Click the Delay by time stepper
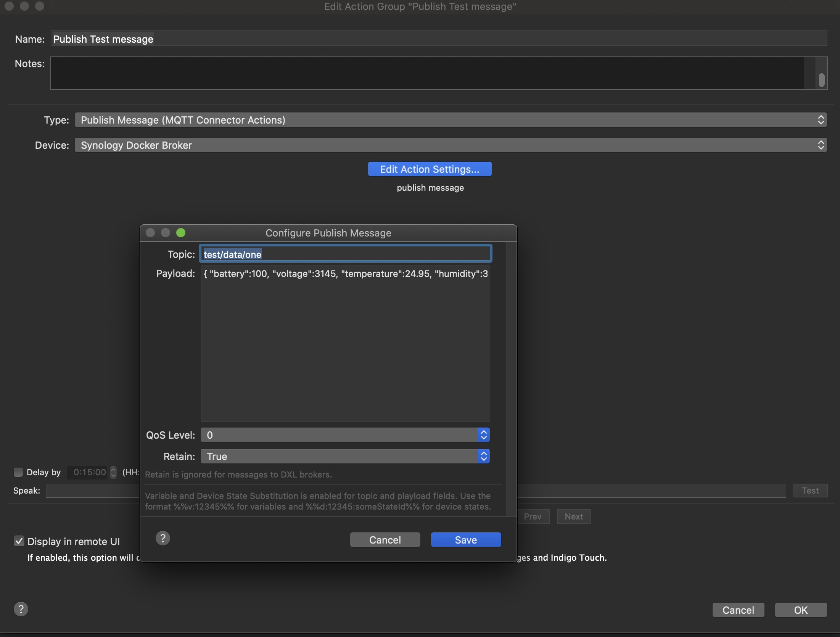840x637 pixels. (x=113, y=472)
